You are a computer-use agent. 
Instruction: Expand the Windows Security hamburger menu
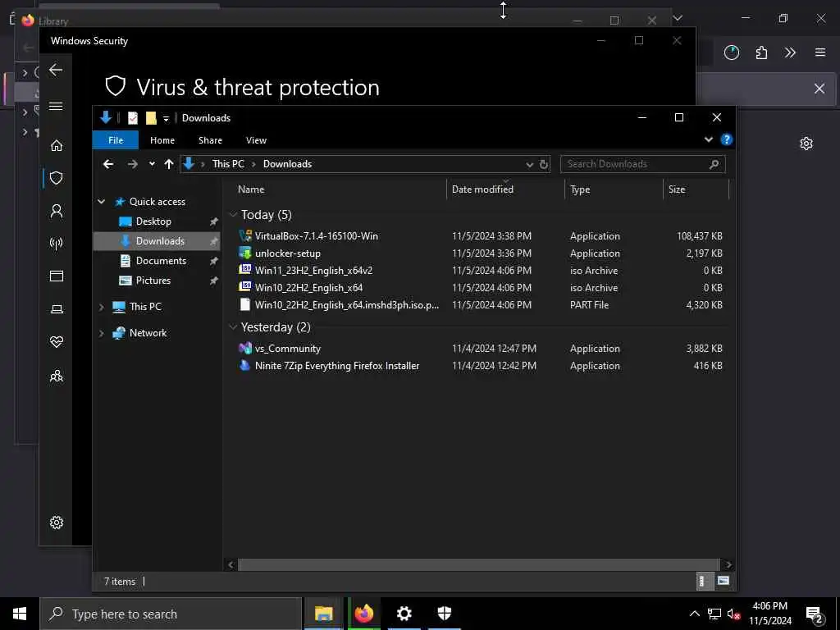(56, 106)
